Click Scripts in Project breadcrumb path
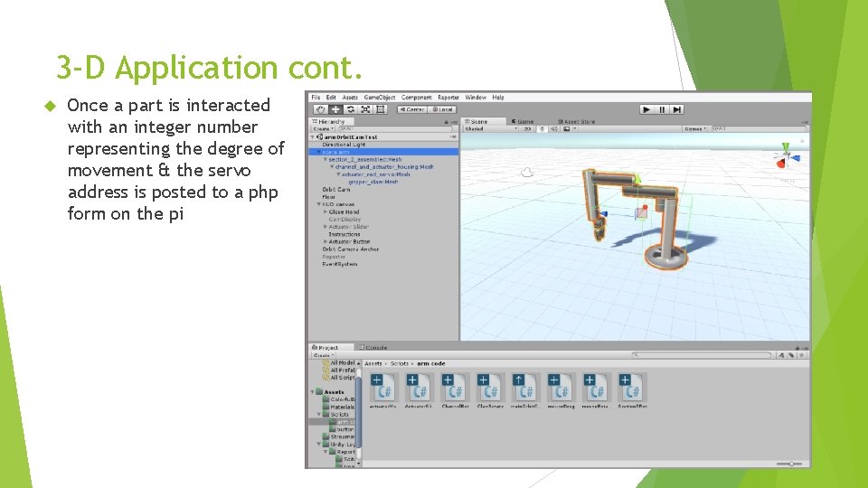868x488 pixels. coord(399,363)
